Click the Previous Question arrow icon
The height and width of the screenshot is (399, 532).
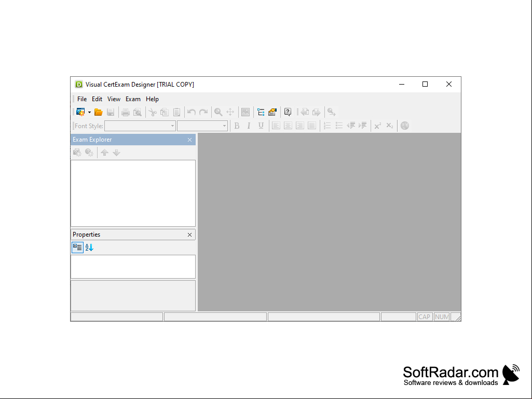[305, 112]
